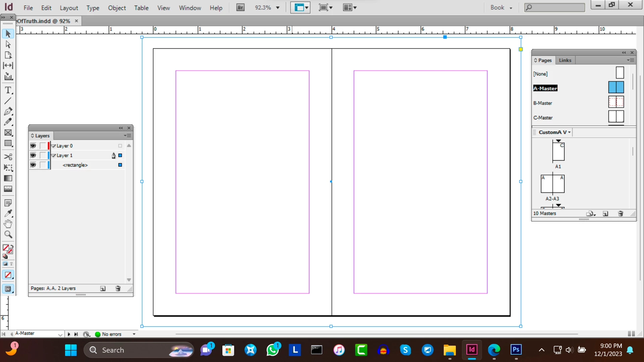Viewport: 644px width, 362px height.
Task: Switch to the Links tab
Action: coord(565,60)
